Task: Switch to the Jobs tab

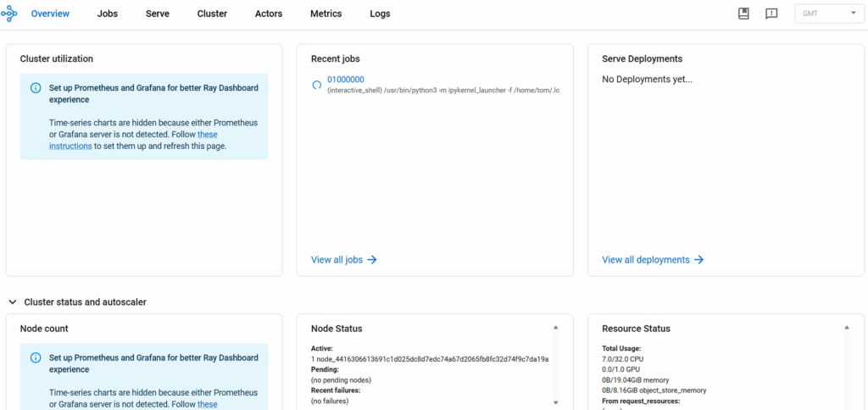Action: [108, 14]
